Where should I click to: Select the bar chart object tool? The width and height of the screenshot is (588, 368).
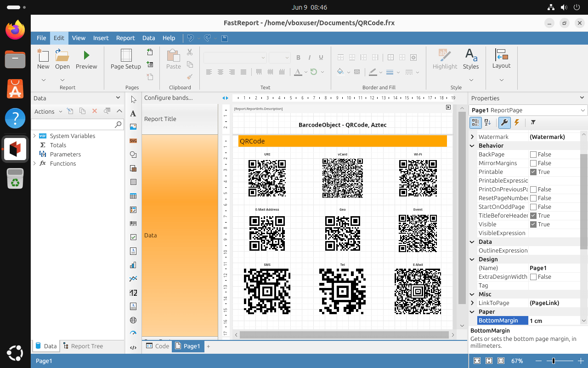coord(134,265)
